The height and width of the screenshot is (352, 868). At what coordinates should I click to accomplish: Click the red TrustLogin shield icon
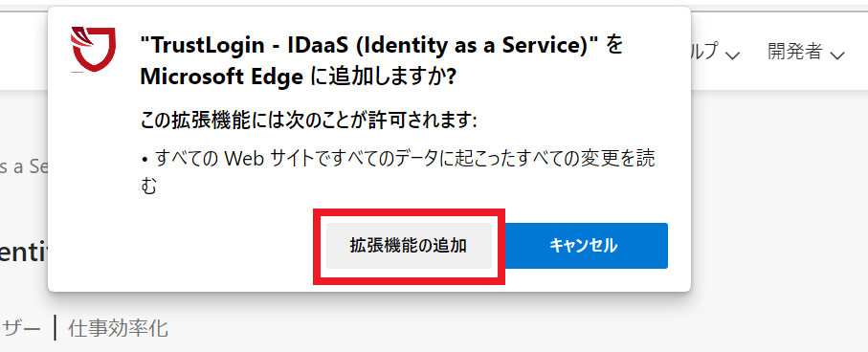coord(93,49)
